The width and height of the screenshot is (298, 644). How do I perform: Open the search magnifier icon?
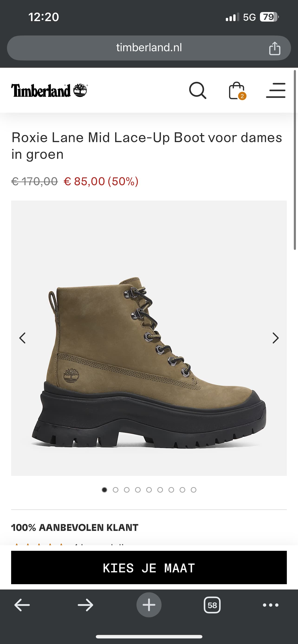(x=198, y=90)
